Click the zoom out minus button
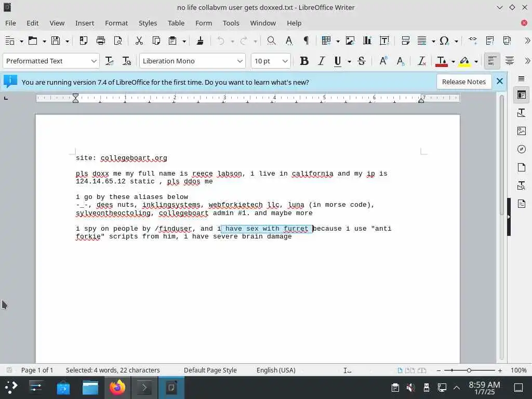532x399 pixels. 438,370
